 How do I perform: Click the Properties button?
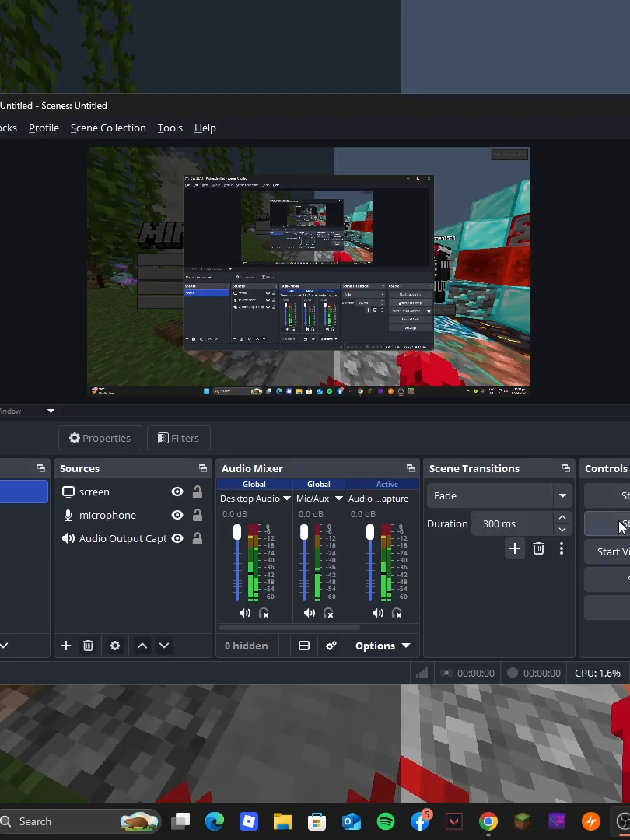click(100, 438)
